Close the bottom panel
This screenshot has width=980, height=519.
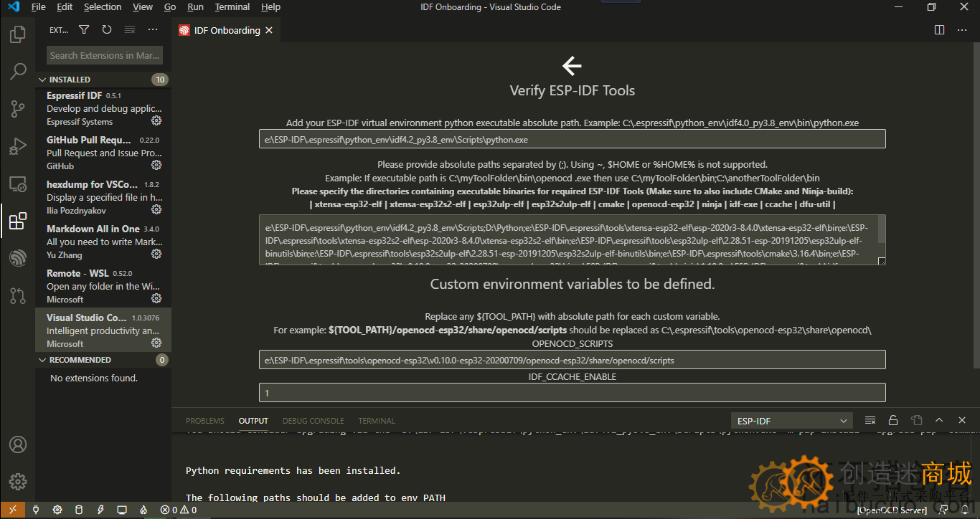pyautogui.click(x=962, y=421)
